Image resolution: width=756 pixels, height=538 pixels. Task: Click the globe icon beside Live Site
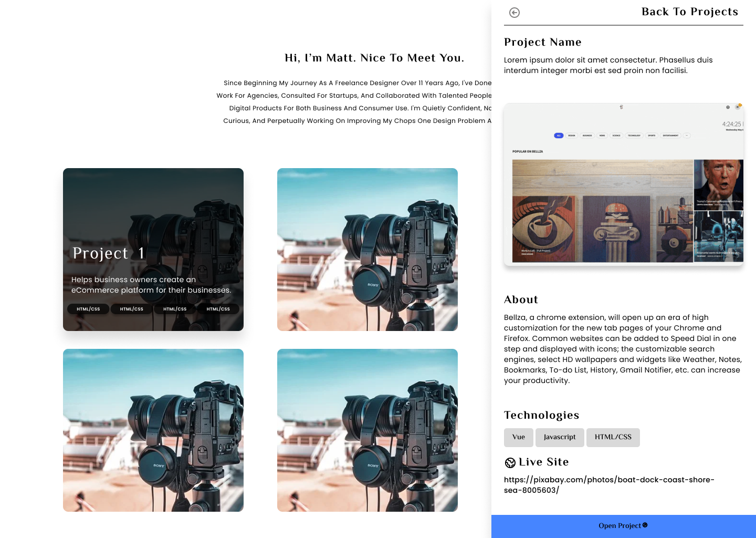click(x=510, y=463)
